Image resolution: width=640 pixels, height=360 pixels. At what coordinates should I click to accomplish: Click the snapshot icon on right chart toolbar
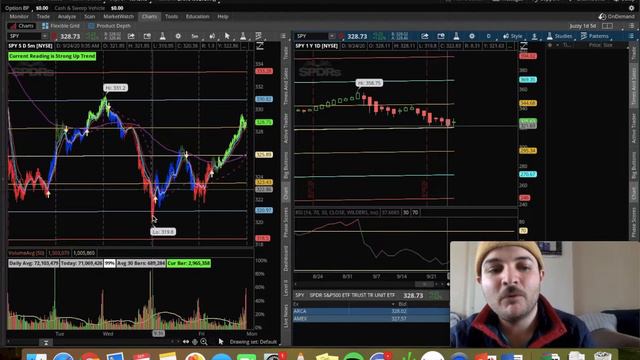441,36
